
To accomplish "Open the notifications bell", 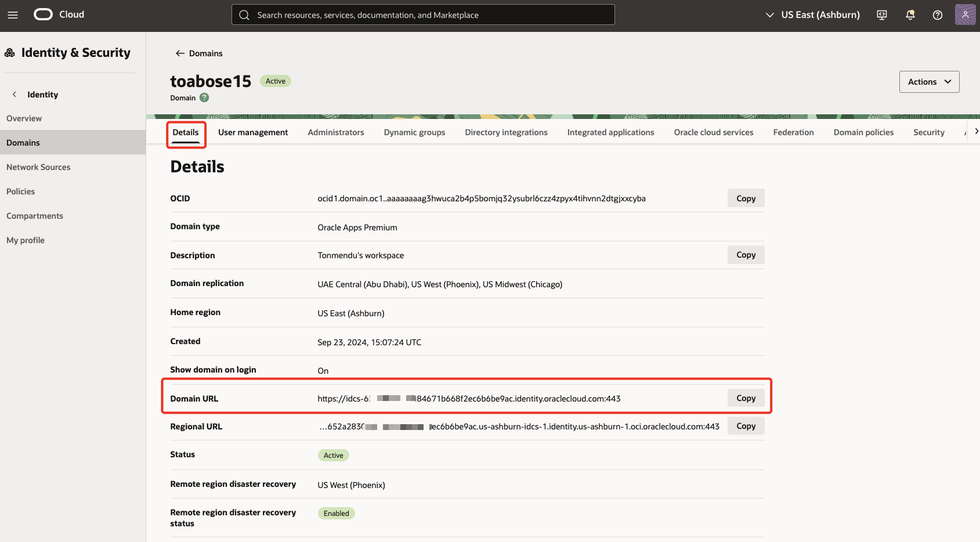I will coord(909,15).
